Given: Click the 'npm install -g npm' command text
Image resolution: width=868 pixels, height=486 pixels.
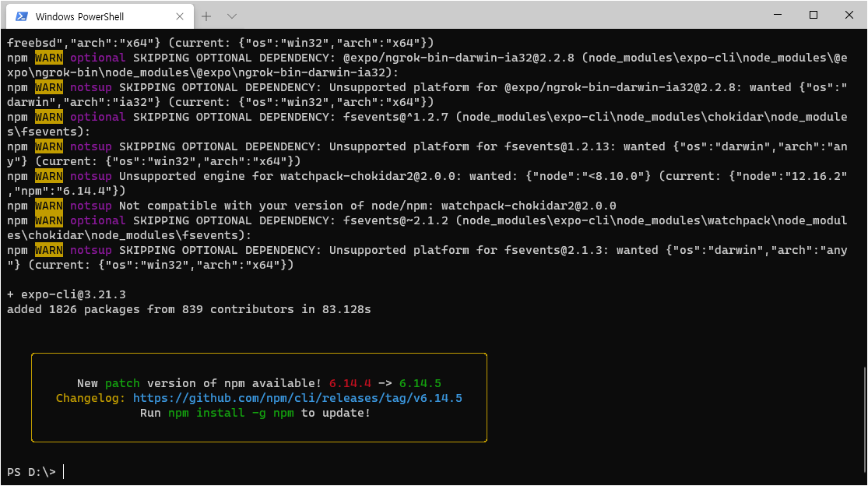Looking at the screenshot, I should [231, 413].
